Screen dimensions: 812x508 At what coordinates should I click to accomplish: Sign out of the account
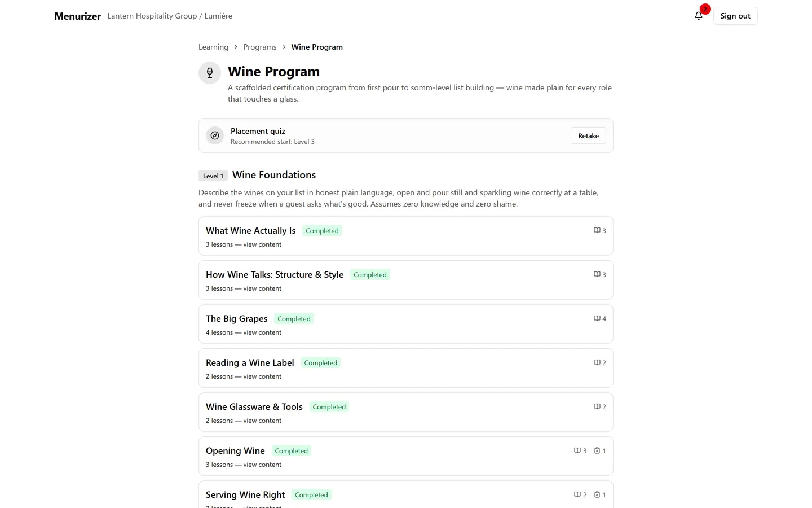pos(735,16)
